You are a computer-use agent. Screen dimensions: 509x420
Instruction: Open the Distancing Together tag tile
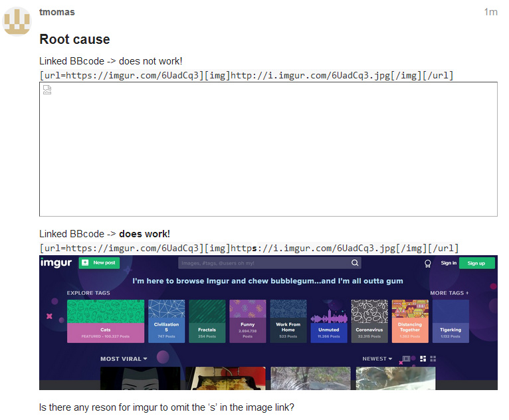point(410,321)
